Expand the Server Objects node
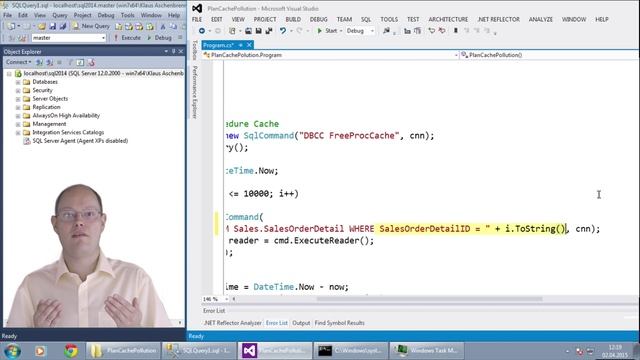 point(18,99)
